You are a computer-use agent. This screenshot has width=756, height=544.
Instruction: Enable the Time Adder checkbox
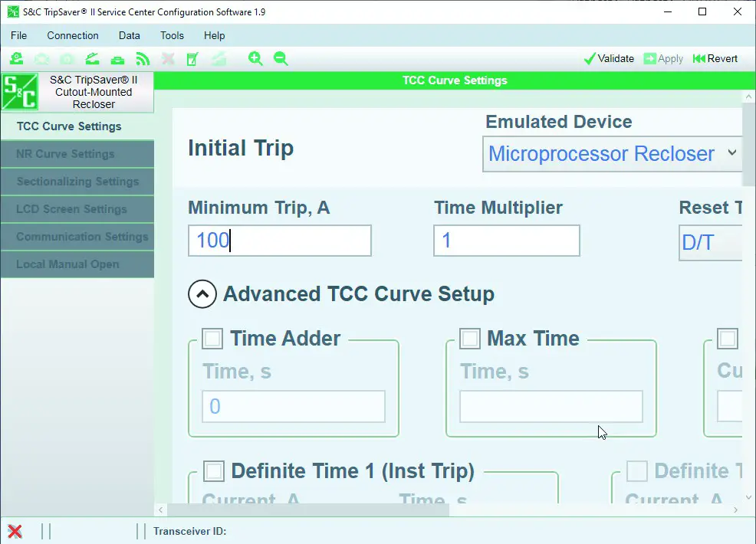pos(212,338)
